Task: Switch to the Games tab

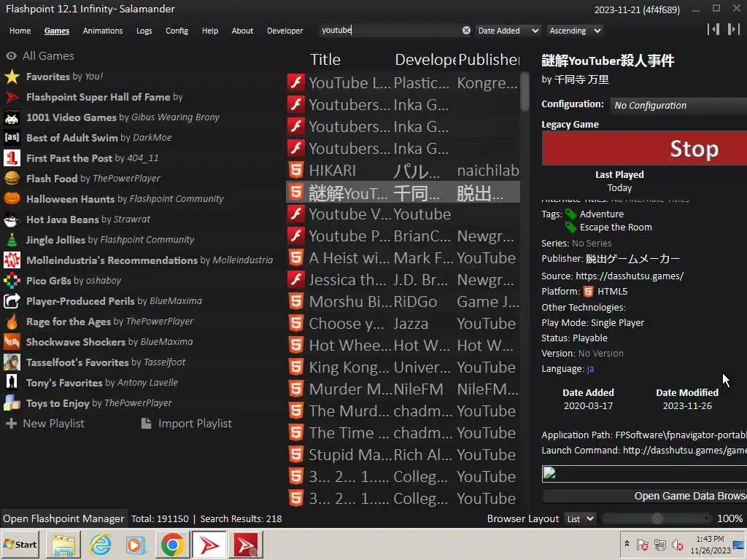Action: tap(57, 31)
